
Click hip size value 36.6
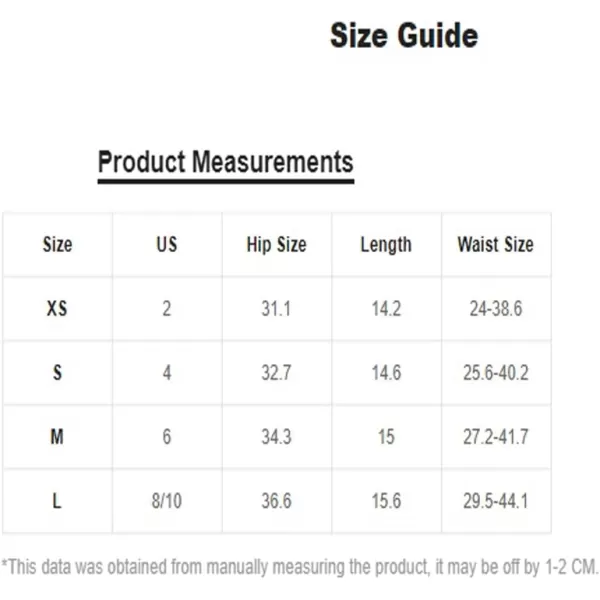[276, 501]
